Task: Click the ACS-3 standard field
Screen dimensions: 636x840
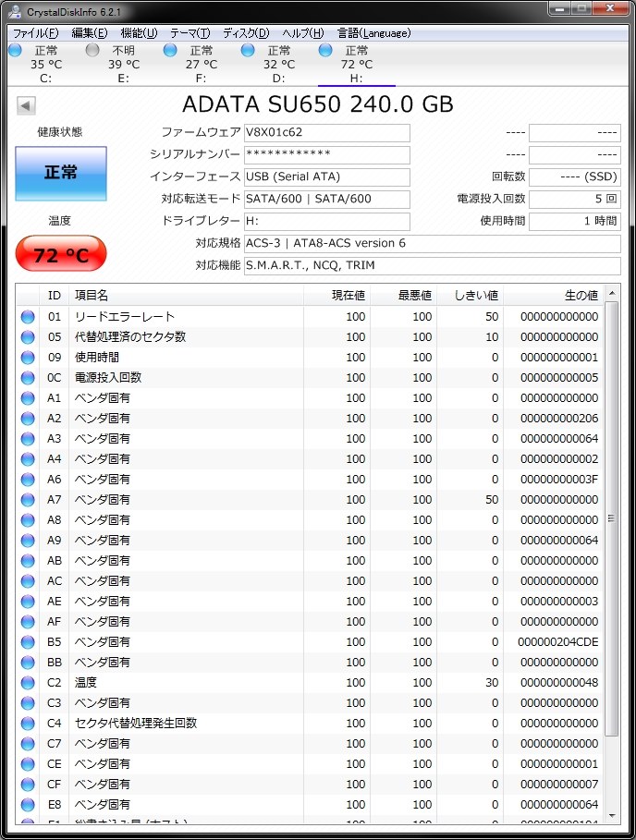Action: 433,243
